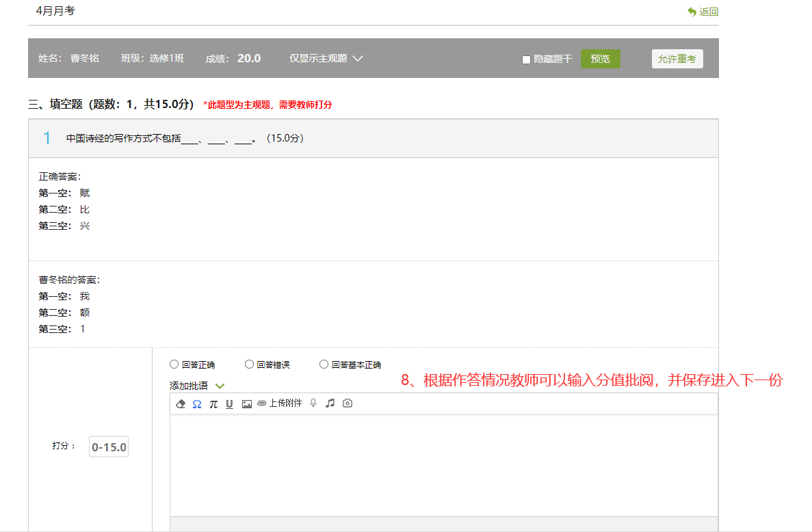Click student answer 第三空 1

click(62, 329)
